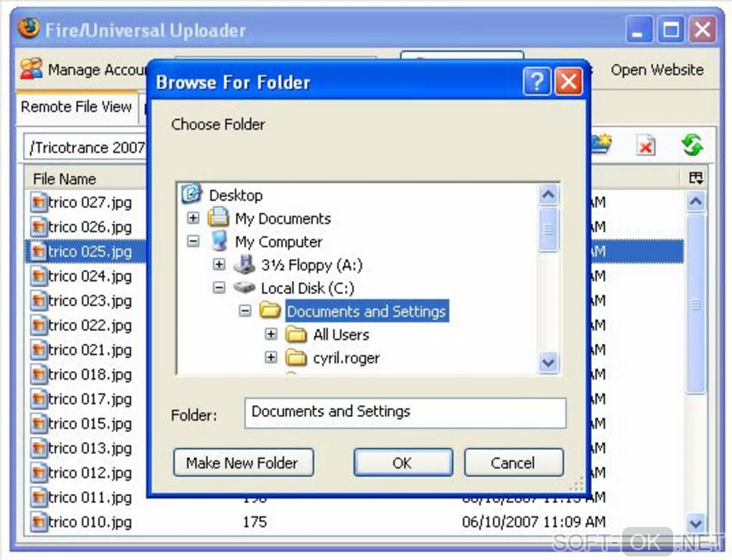Click the file list scroll down arrow
Screen dimensions: 732x560
click(x=695, y=523)
